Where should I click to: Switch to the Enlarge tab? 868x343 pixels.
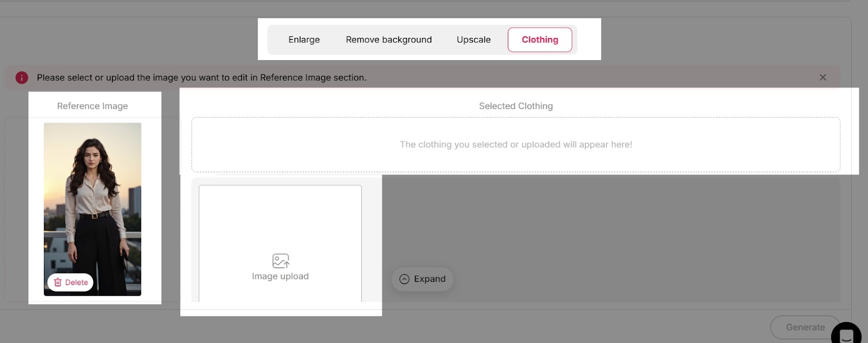pyautogui.click(x=304, y=40)
